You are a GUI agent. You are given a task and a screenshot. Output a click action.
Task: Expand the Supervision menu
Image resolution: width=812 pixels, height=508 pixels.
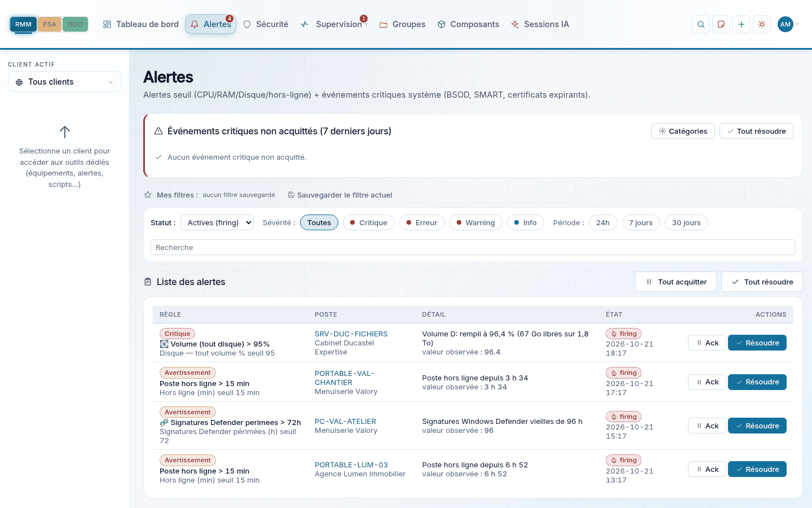coord(334,24)
